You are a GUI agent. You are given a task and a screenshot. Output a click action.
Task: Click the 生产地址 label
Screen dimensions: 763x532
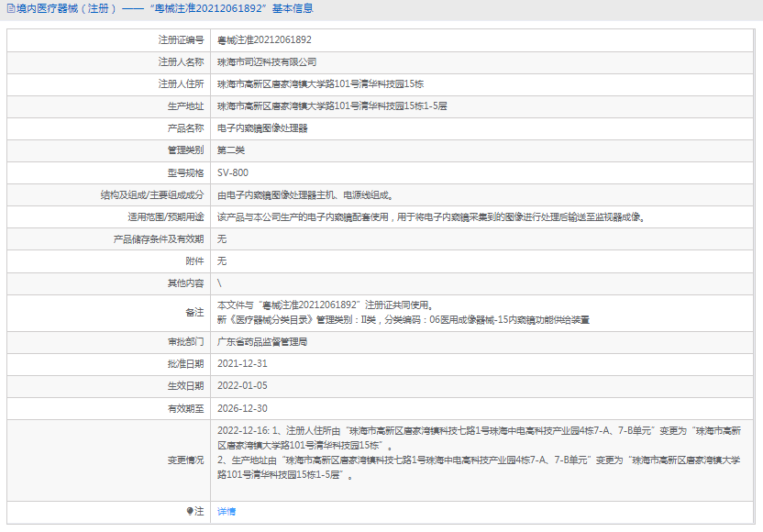[x=185, y=106]
